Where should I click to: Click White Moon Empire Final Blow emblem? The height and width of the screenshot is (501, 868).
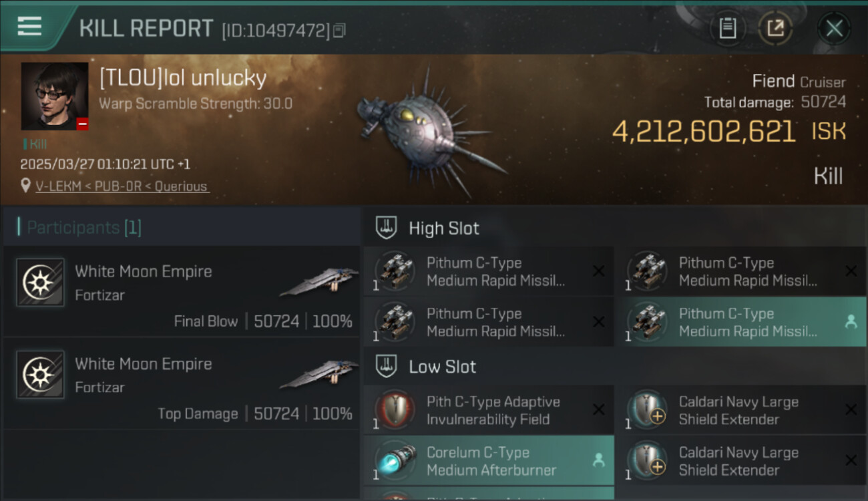[40, 283]
